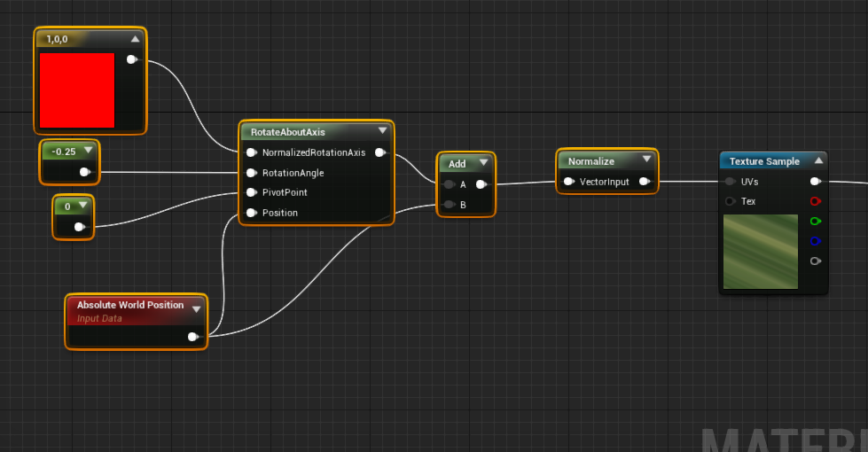Click the A input pin on Add node
Screen dimensions: 868x452
[450, 184]
